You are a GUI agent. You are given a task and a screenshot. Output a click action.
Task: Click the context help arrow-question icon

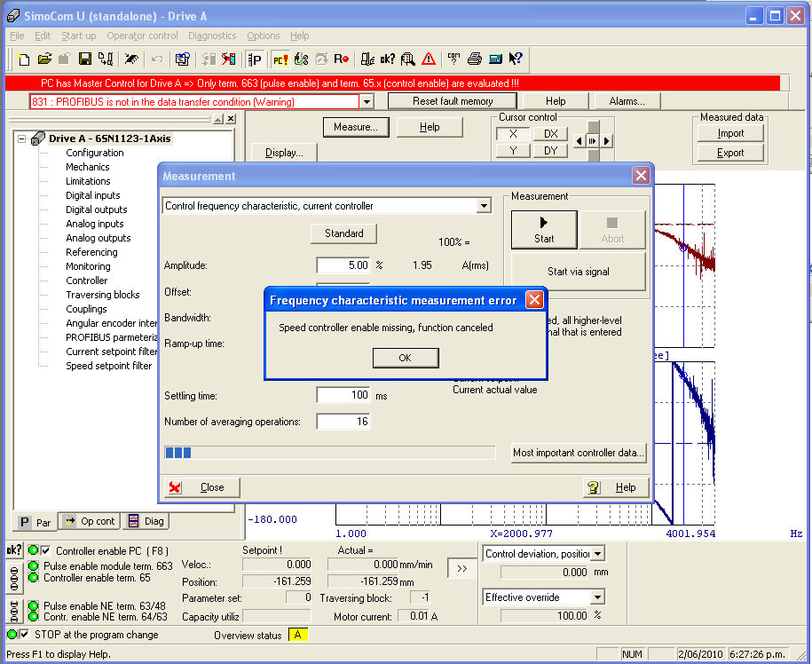(516, 59)
